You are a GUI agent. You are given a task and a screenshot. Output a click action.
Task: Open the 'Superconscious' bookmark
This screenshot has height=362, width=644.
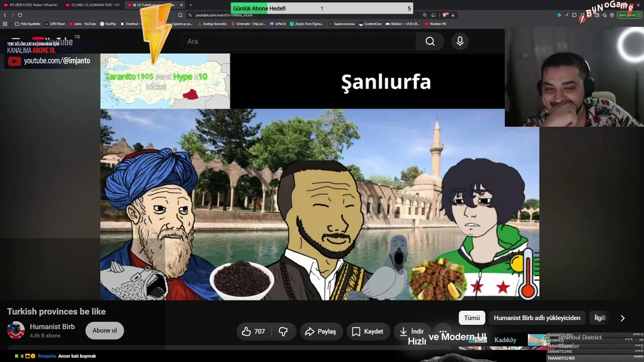point(342,24)
